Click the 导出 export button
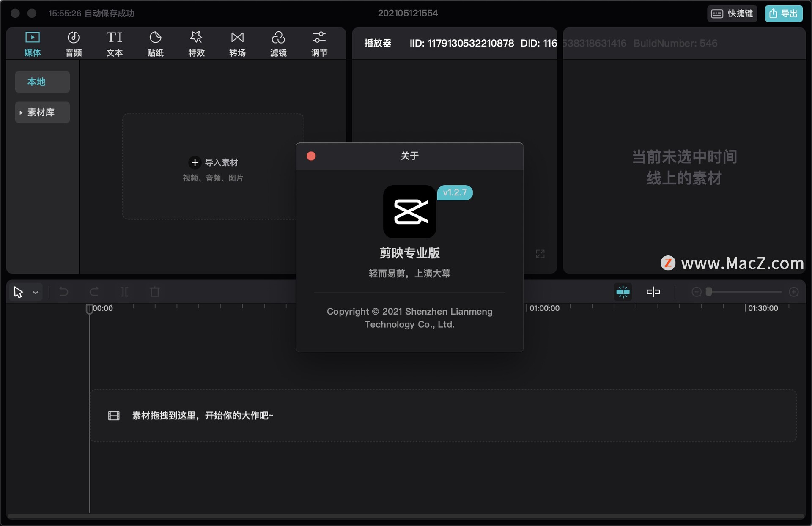Image resolution: width=812 pixels, height=526 pixels. click(784, 14)
